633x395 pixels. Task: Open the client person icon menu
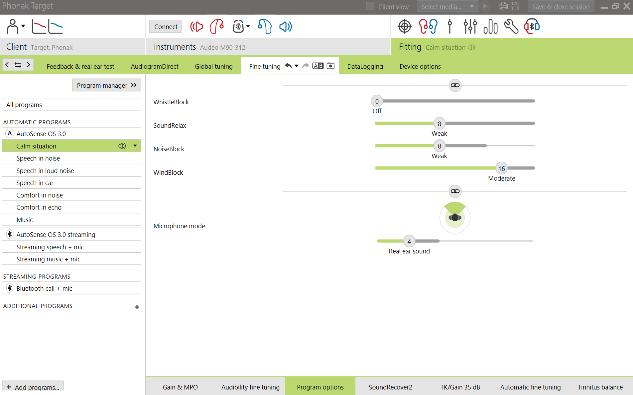click(15, 27)
